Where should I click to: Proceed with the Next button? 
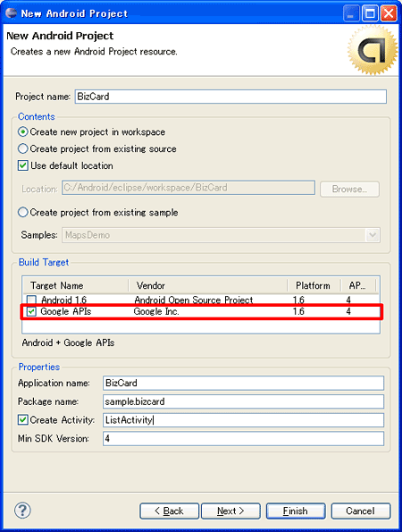[230, 511]
